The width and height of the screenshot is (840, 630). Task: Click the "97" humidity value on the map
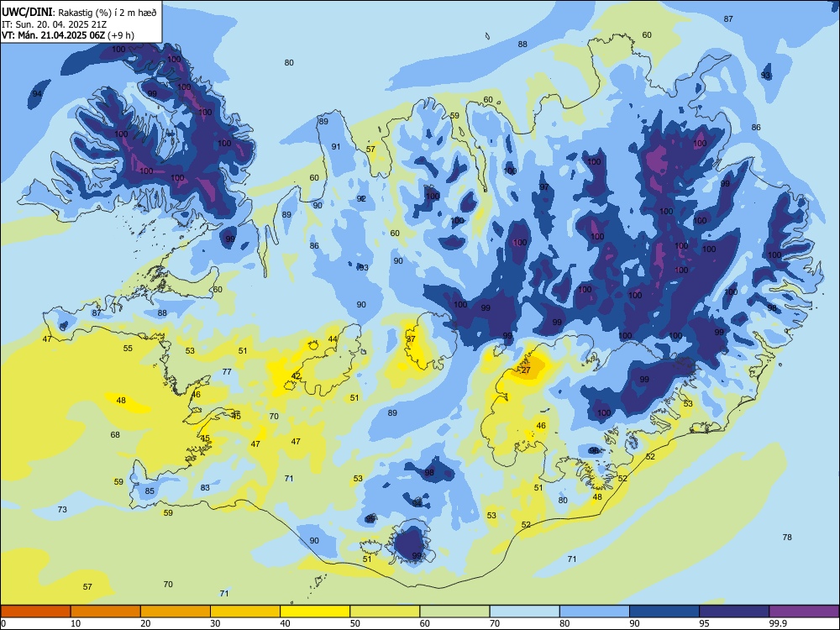[x=544, y=187]
